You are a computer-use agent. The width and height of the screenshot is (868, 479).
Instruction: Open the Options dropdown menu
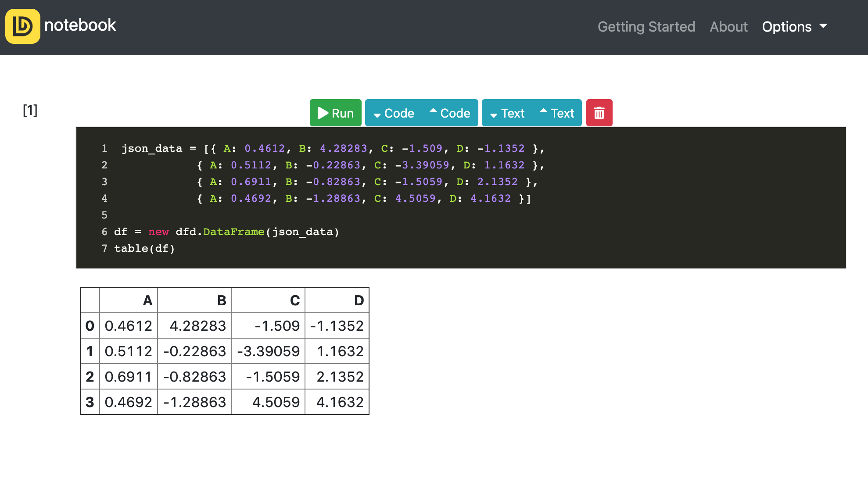[794, 27]
